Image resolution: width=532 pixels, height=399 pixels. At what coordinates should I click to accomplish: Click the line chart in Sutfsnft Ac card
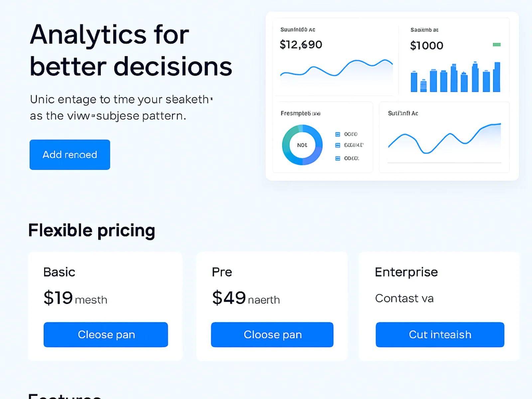click(x=444, y=140)
